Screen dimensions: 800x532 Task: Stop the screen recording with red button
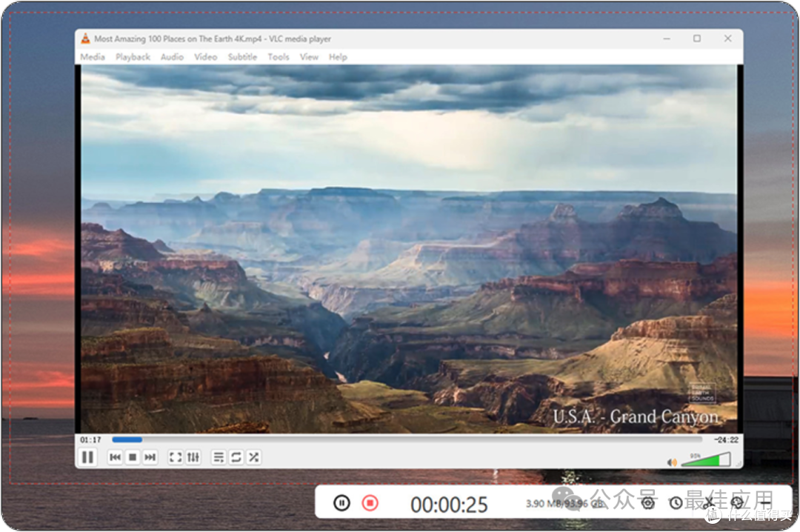coord(370,503)
